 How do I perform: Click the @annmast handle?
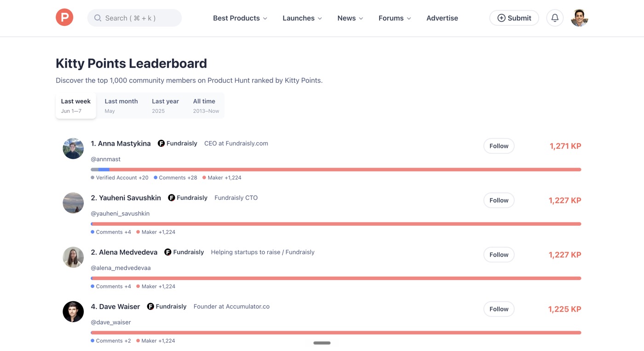click(105, 159)
